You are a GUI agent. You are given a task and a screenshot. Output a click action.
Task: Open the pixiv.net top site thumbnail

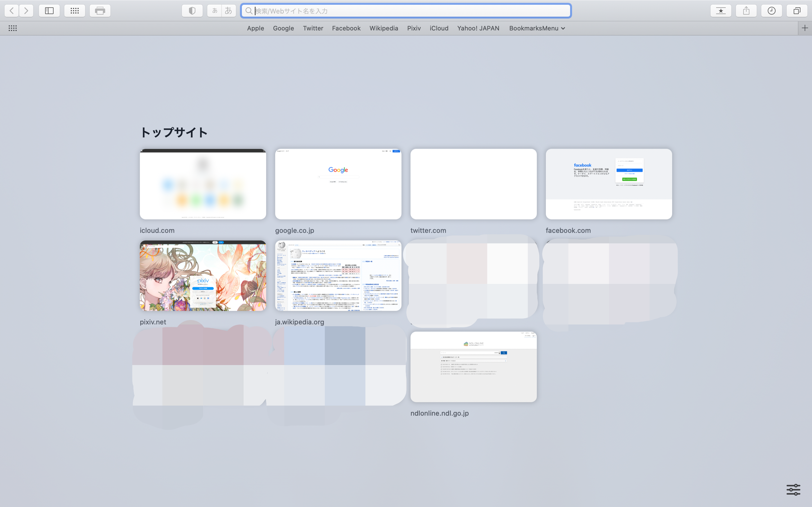(203, 276)
